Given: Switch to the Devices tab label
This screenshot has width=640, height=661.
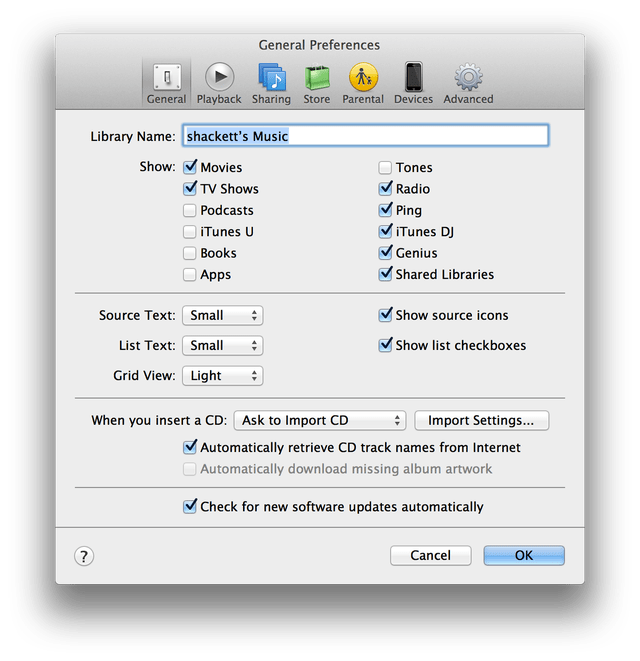Looking at the screenshot, I should (414, 99).
